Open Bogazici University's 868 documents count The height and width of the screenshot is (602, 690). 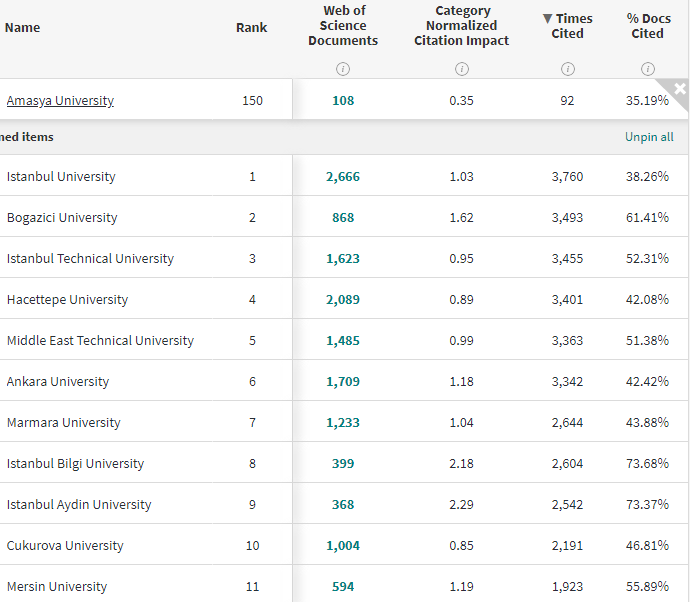(343, 218)
